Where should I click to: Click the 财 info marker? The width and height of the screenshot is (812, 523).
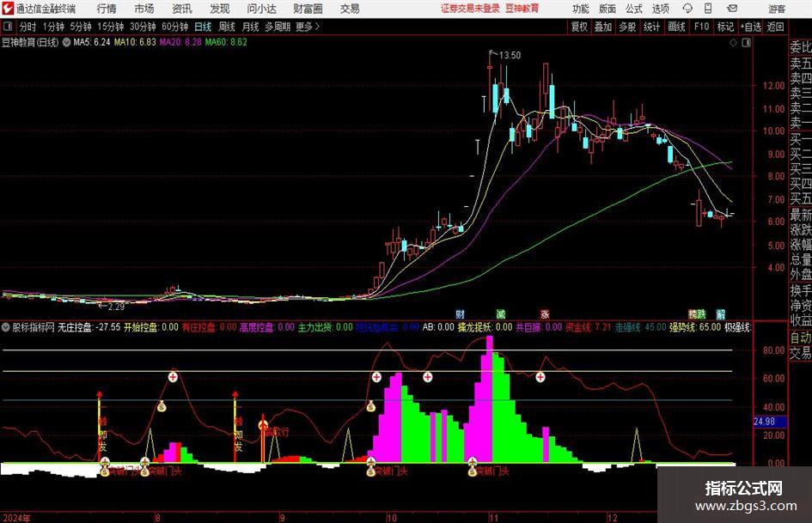pyautogui.click(x=460, y=313)
